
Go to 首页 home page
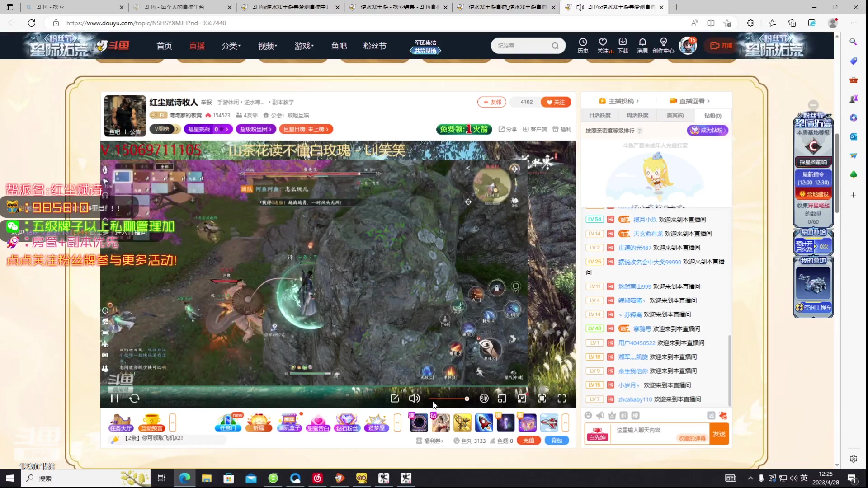[164, 46]
